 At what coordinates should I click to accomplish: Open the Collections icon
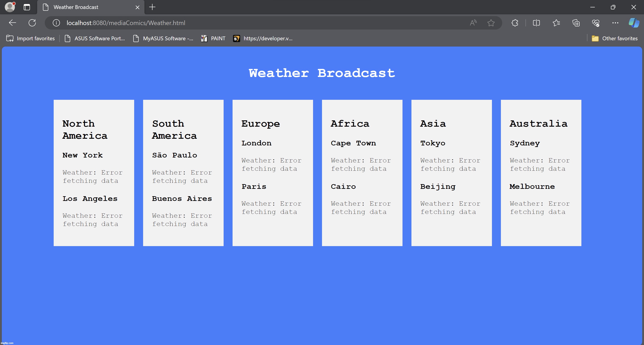pos(576,23)
